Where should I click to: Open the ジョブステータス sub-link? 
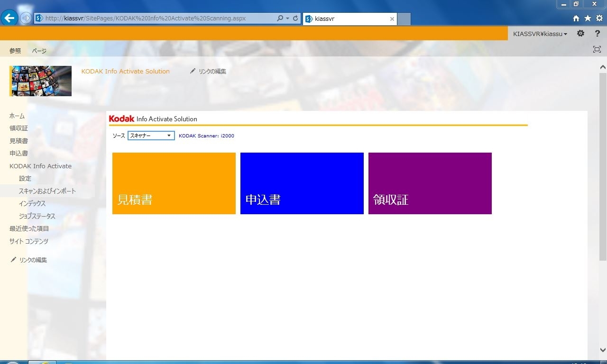[x=37, y=216]
